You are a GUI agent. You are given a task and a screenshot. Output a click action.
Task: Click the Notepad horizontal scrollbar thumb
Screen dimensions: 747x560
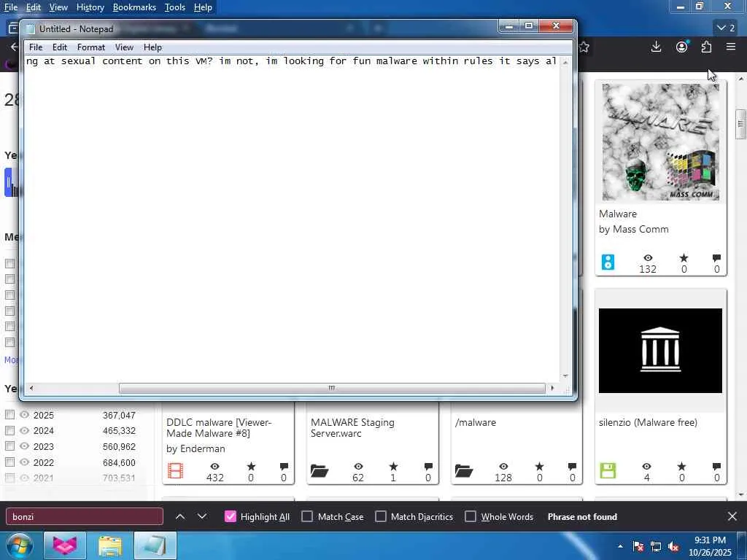pyautogui.click(x=332, y=388)
